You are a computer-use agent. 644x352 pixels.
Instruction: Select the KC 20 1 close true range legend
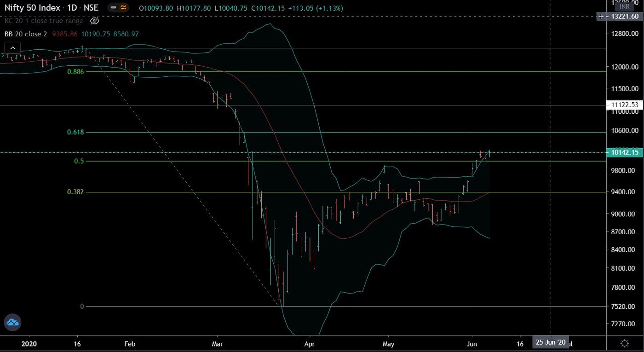pos(44,21)
